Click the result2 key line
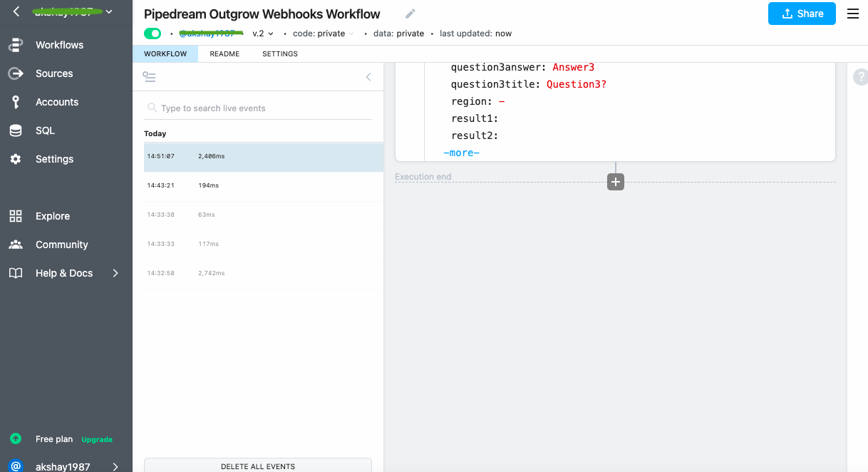The height and width of the screenshot is (472, 868). coord(475,135)
